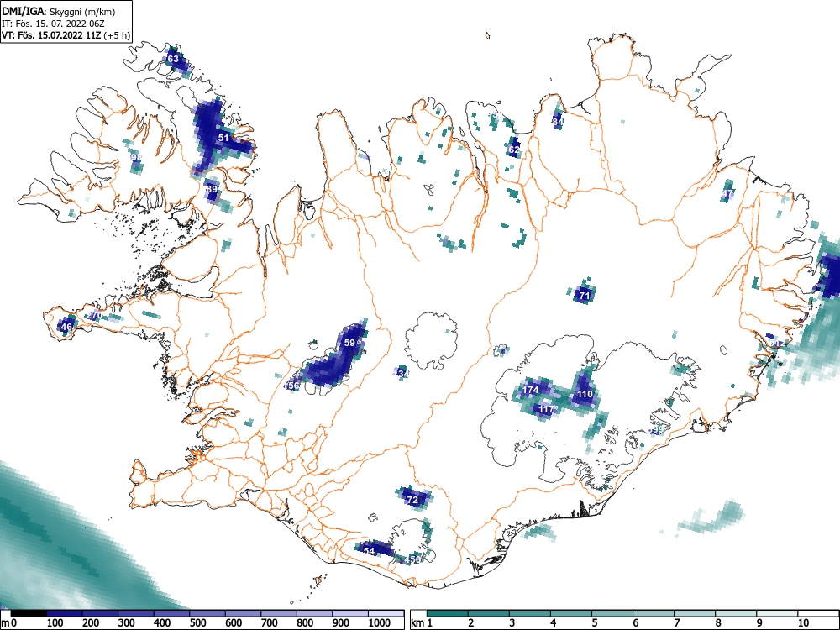The height and width of the screenshot is (630, 840).
Task: Select the 400–500 m legend color segment
Action: click(172, 613)
